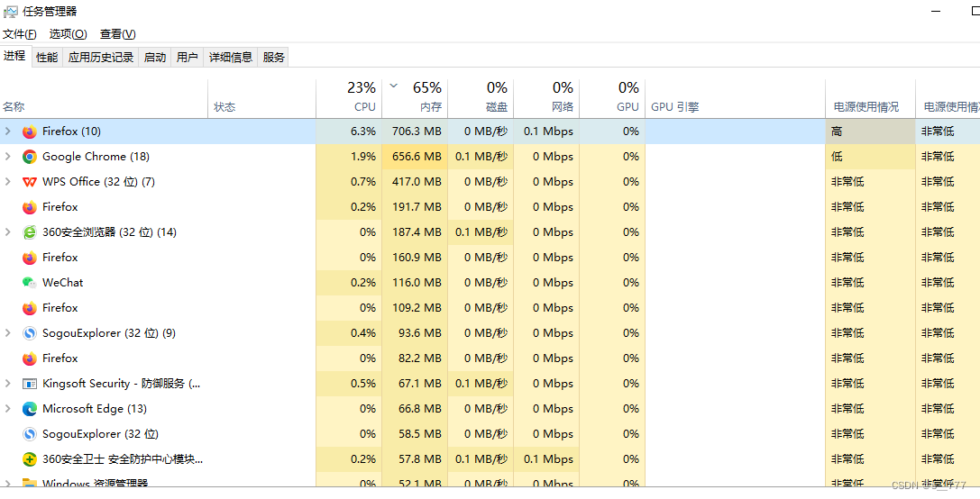Click the 656.6 MB memory value

(417, 157)
